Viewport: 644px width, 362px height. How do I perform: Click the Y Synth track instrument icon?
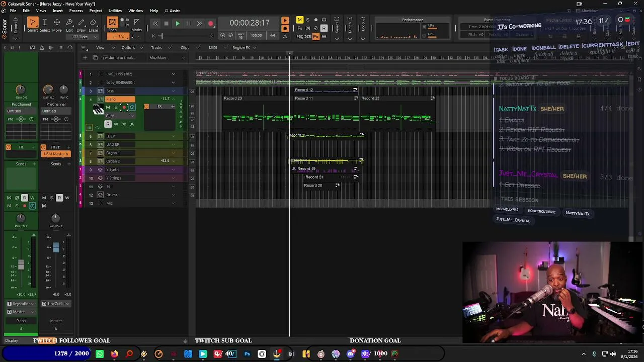click(x=100, y=169)
